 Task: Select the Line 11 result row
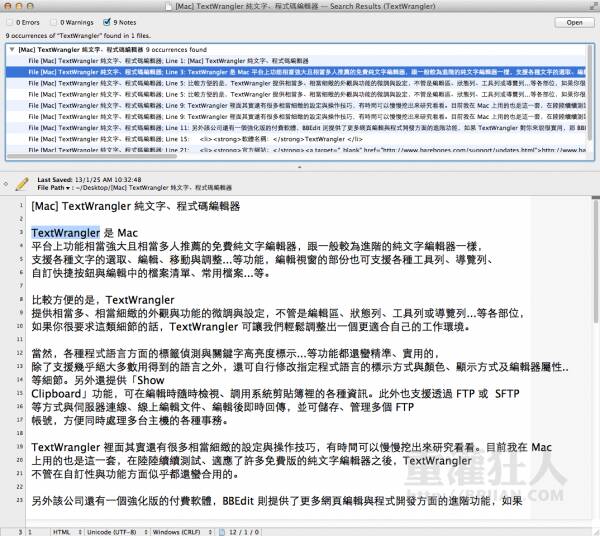(296, 128)
